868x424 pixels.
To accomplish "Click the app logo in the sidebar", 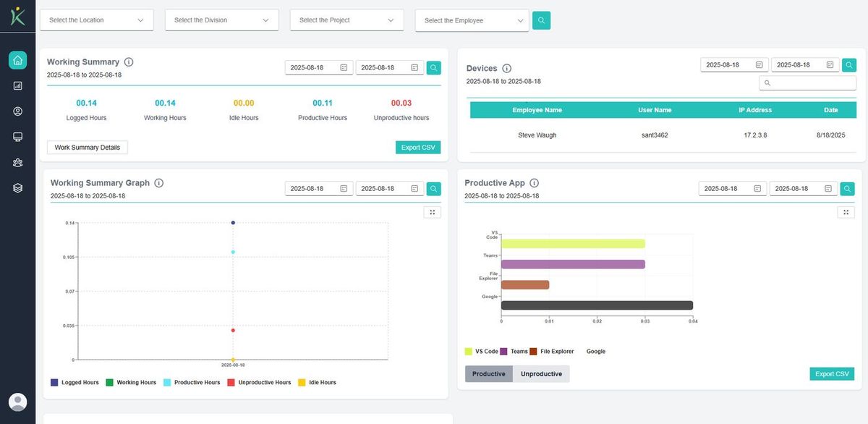I will pos(17,15).
